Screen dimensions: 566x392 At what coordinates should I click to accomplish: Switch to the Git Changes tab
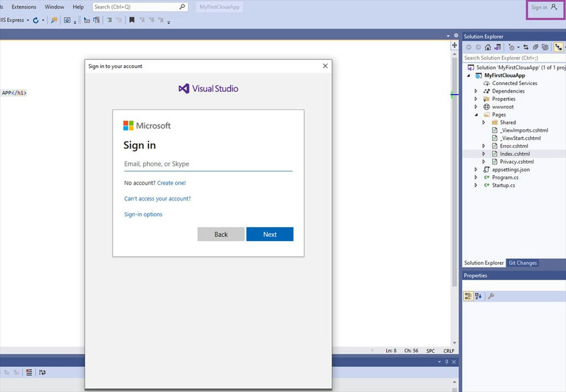coord(522,262)
